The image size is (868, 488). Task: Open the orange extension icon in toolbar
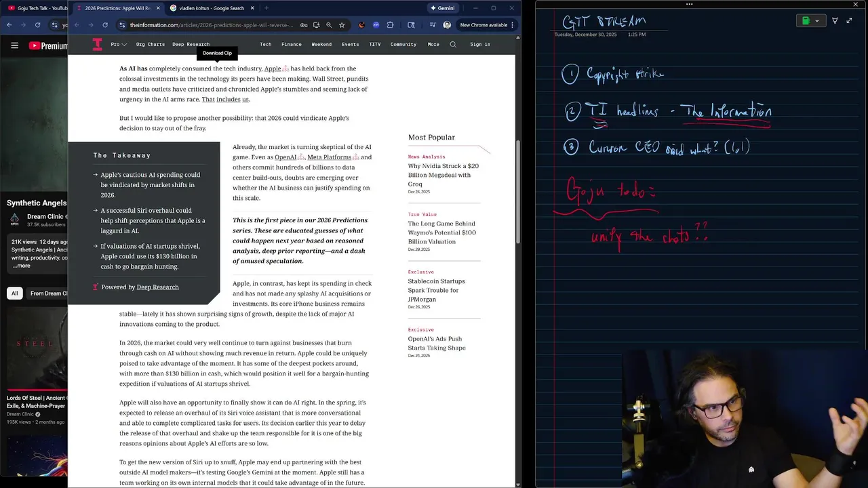pyautogui.click(x=361, y=25)
